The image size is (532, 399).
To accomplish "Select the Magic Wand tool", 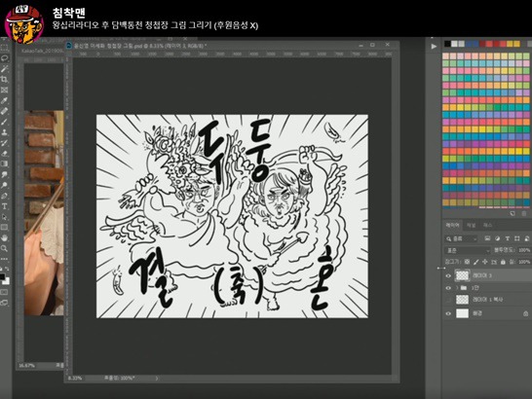I will (x=5, y=69).
